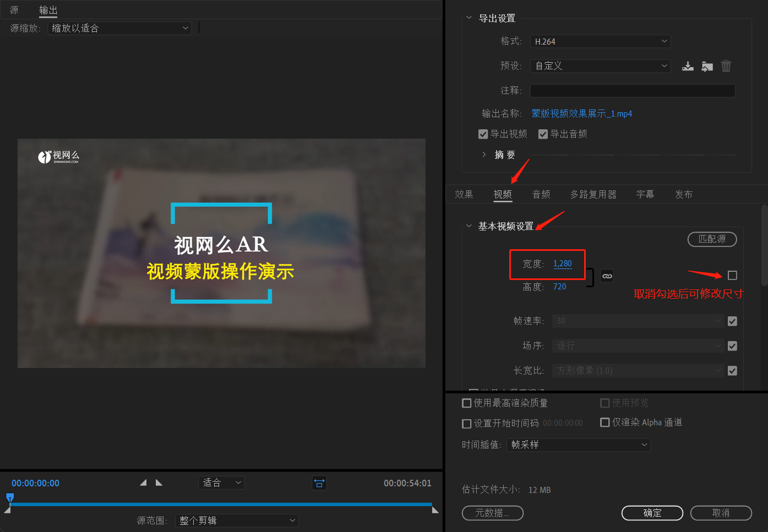Image resolution: width=768 pixels, height=532 pixels.
Task: Open the 源范围 整个剪辑 dropdown
Action: point(237,520)
